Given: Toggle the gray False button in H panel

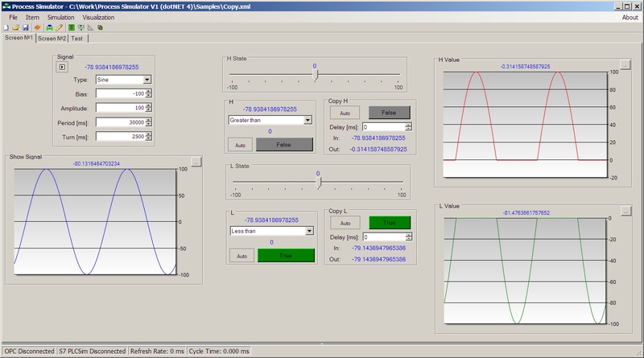Looking at the screenshot, I should coord(285,144).
